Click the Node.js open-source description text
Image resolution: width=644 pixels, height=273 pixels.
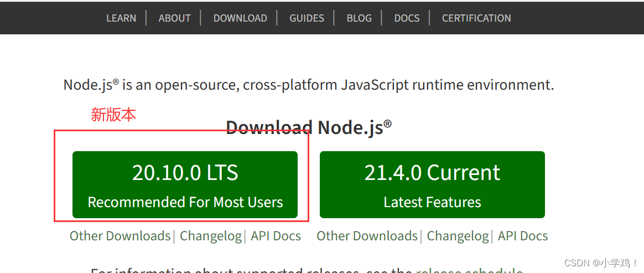coord(309,85)
